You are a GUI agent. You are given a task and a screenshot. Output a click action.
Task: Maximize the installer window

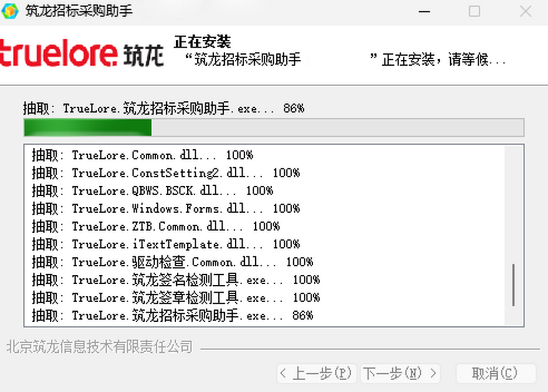coord(475,11)
